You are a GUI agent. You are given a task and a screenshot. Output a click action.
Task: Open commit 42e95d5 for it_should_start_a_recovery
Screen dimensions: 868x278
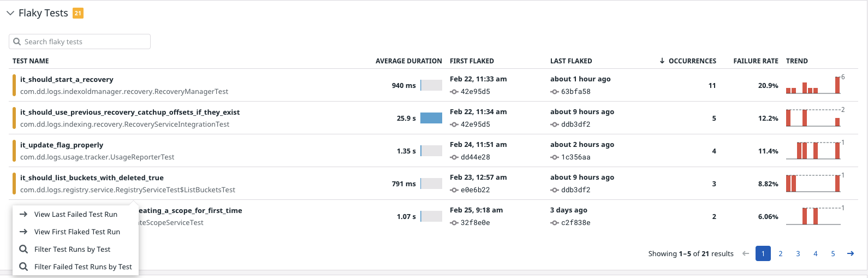click(x=475, y=91)
